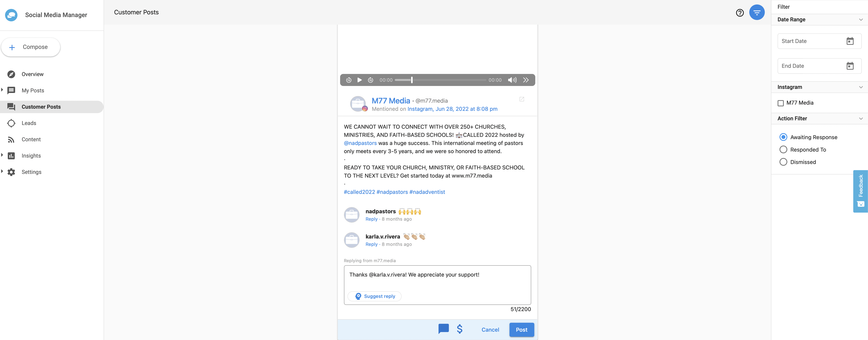Select the Dismissed radio option

tap(783, 162)
